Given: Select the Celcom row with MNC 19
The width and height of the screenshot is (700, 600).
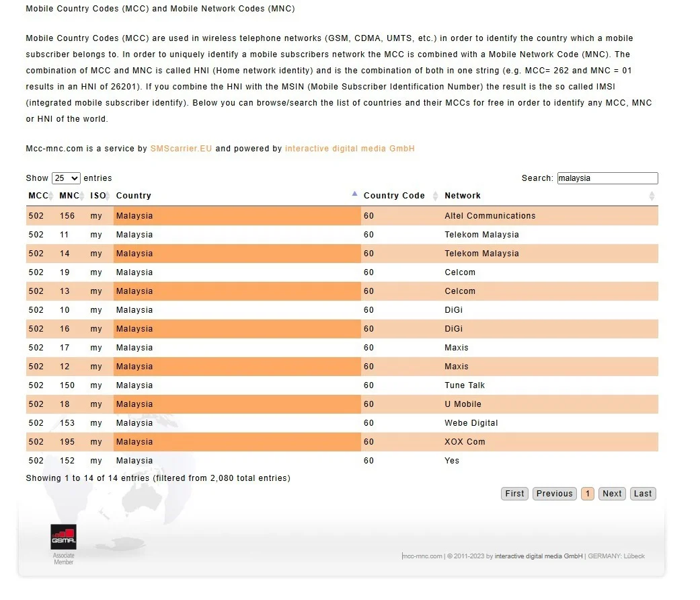Looking at the screenshot, I should pyautogui.click(x=342, y=272).
